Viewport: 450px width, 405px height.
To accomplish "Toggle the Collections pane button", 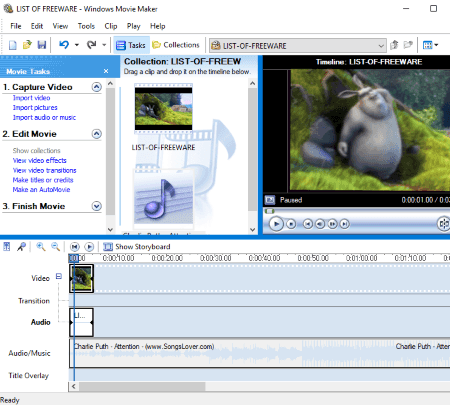I will click(176, 45).
